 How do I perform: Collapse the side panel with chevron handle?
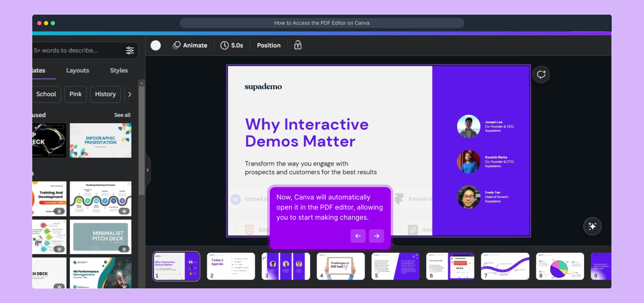[148, 170]
